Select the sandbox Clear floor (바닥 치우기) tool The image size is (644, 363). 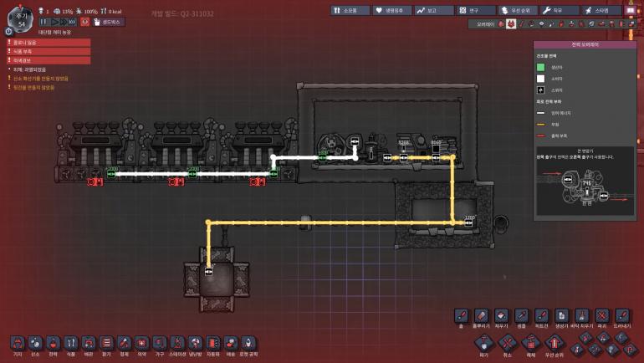581,316
